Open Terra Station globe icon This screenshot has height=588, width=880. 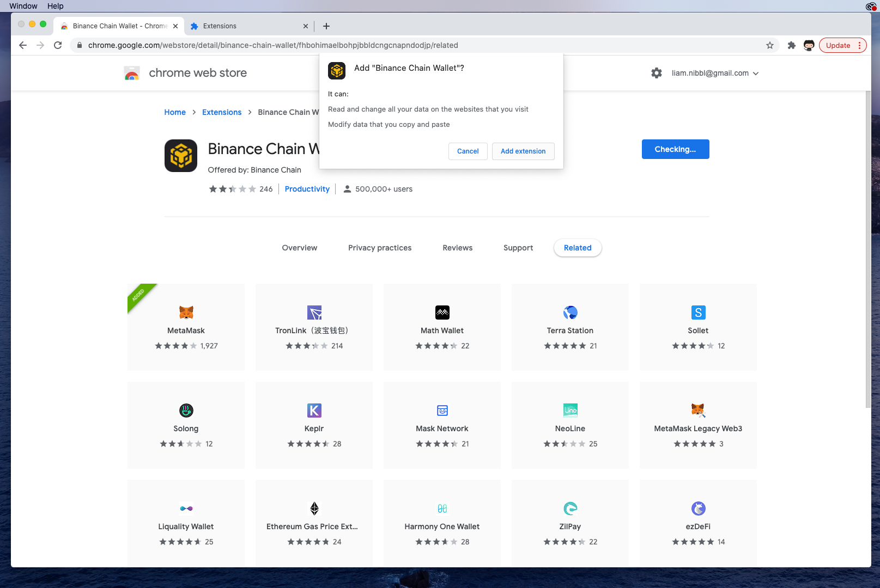pyautogui.click(x=570, y=313)
